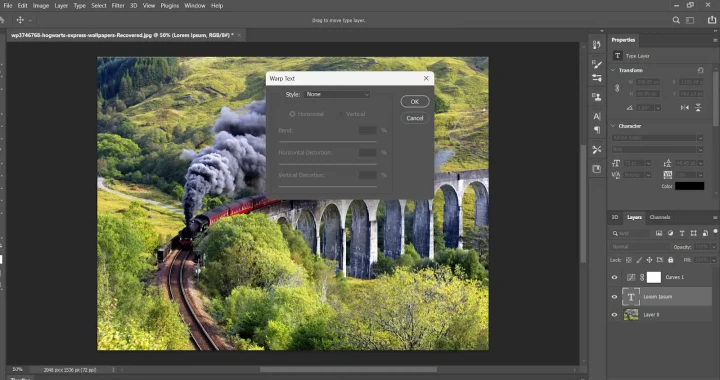
Task: Open the Brush Settings panel icon
Action: point(596,64)
